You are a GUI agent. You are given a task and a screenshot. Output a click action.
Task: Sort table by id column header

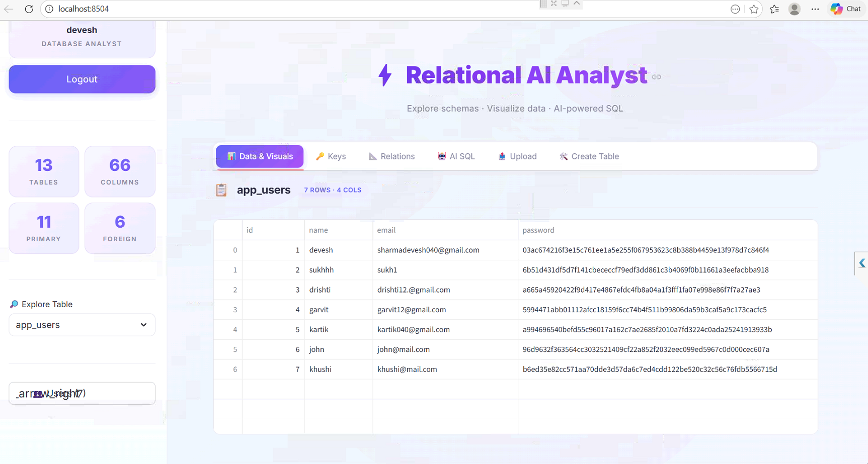(x=273, y=230)
